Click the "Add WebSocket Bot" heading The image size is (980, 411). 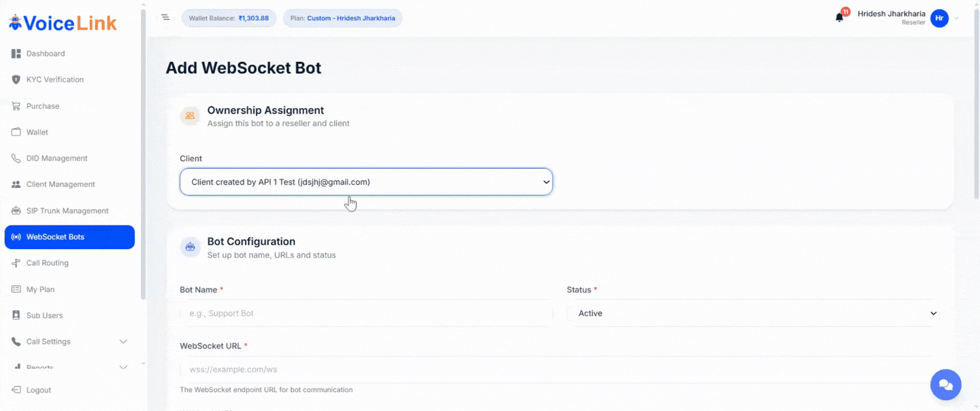244,68
